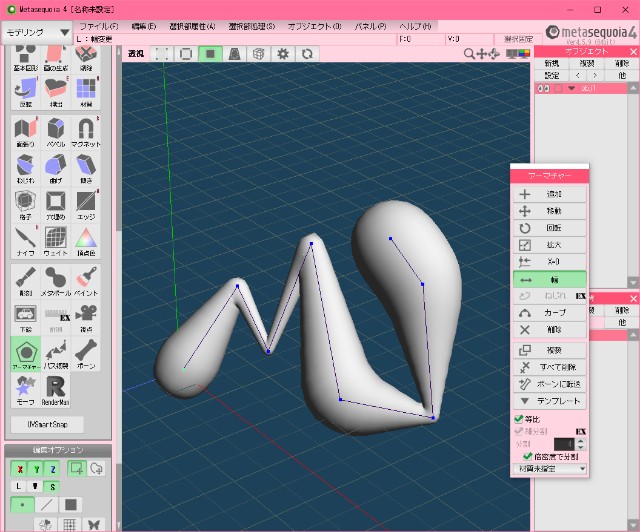Open the 選択部処理(S) menu
Image resolution: width=640 pixels, height=532 pixels.
[x=252, y=26]
